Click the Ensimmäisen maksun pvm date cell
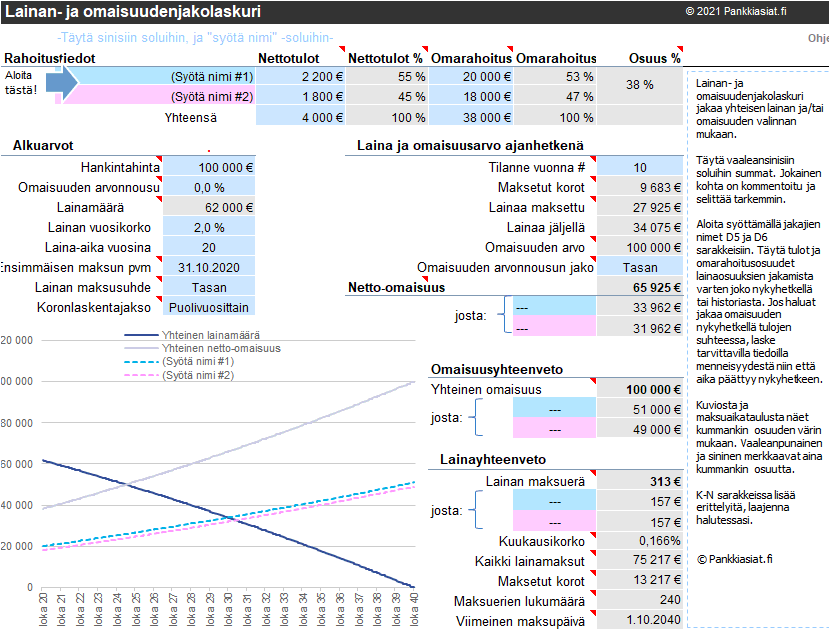Image resolution: width=830 pixels, height=641 pixels. point(209,267)
